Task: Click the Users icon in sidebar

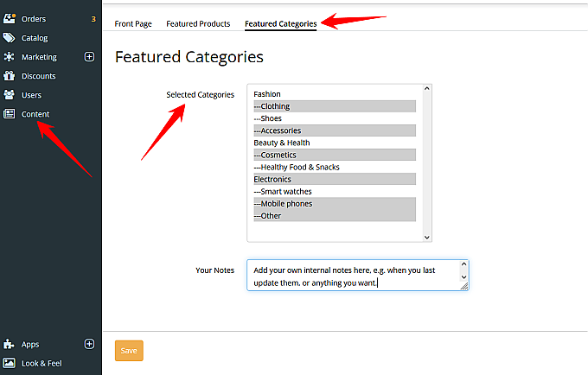Action: 9,95
